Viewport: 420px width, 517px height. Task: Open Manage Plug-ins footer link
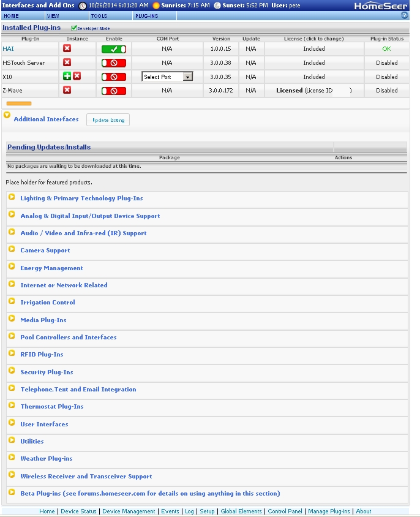tap(329, 511)
